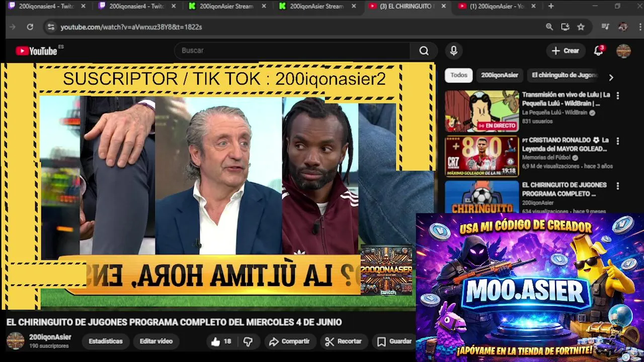
Task: Switch to (1) 200iqonAsier YouTube tab
Action: (496, 6)
